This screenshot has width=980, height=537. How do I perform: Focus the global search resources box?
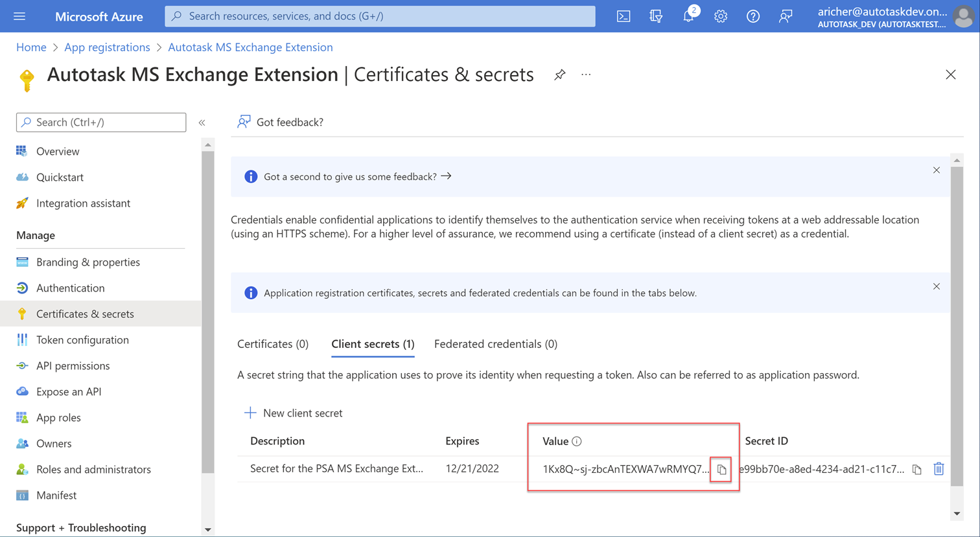380,16
